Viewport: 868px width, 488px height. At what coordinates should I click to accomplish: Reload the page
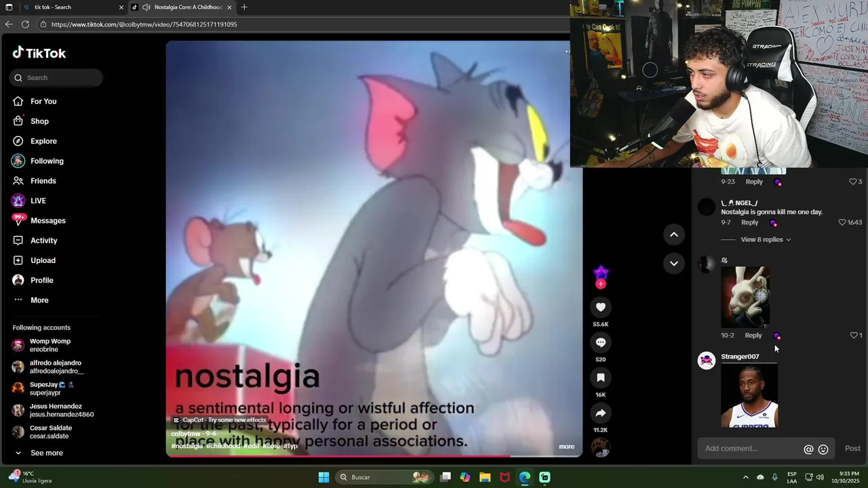click(x=25, y=24)
